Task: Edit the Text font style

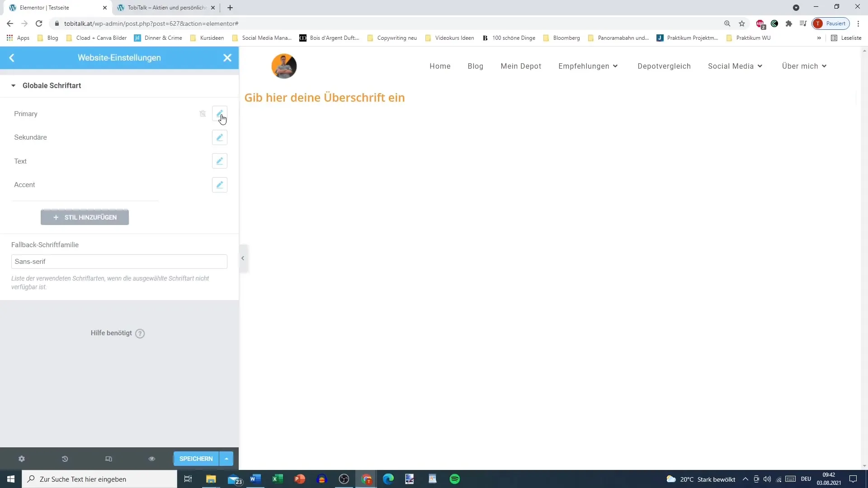Action: (x=219, y=161)
